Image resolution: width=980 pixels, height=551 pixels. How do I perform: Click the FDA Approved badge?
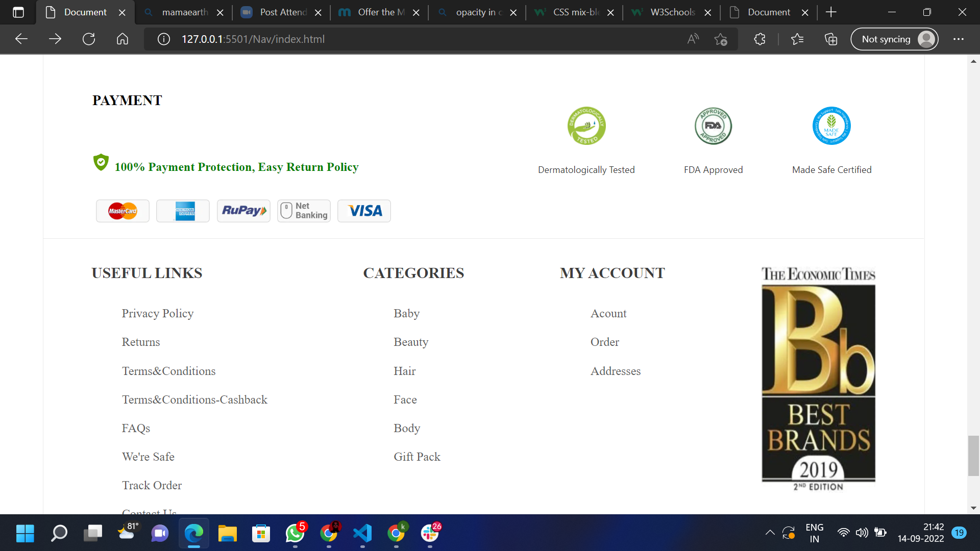click(713, 126)
